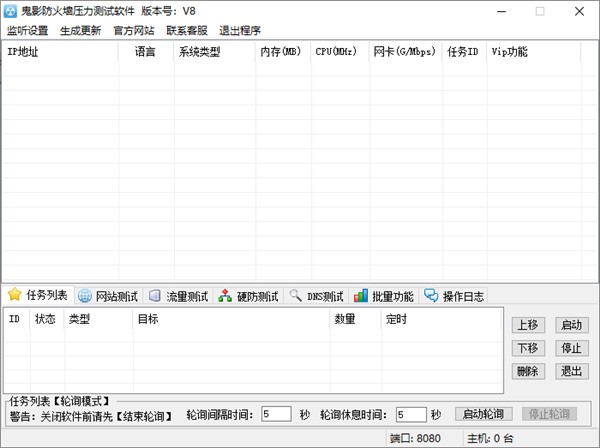Viewport: 600px width, 448px height.
Task: Click the 轮询间隔时间 input field
Action: 276,414
